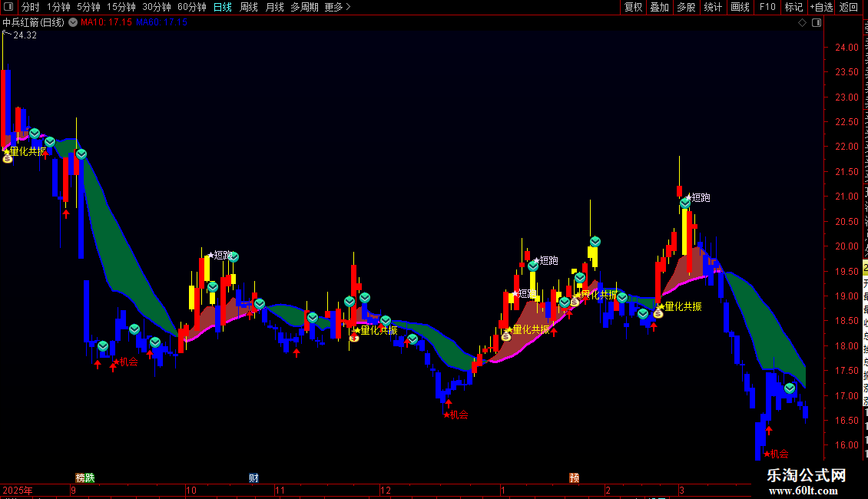
Task: Click the MA10: 17.15 indicator label
Action: click(106, 23)
